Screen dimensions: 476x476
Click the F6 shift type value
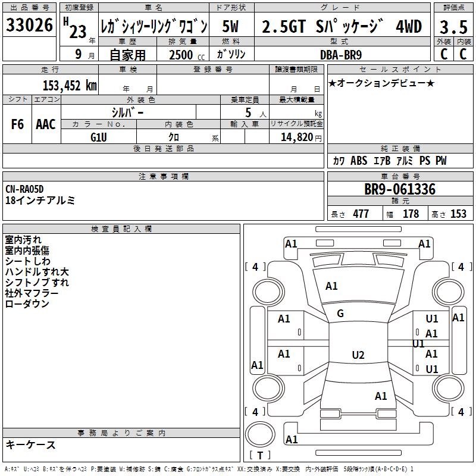tap(17, 124)
